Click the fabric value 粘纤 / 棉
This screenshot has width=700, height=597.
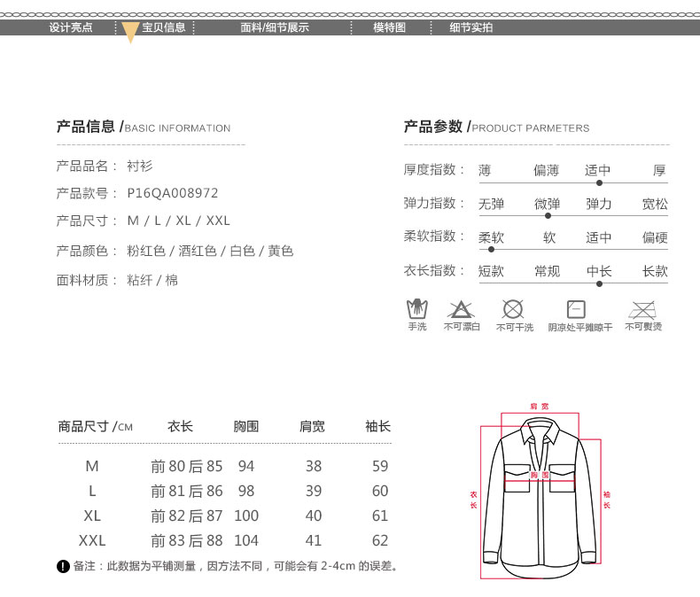152,280
